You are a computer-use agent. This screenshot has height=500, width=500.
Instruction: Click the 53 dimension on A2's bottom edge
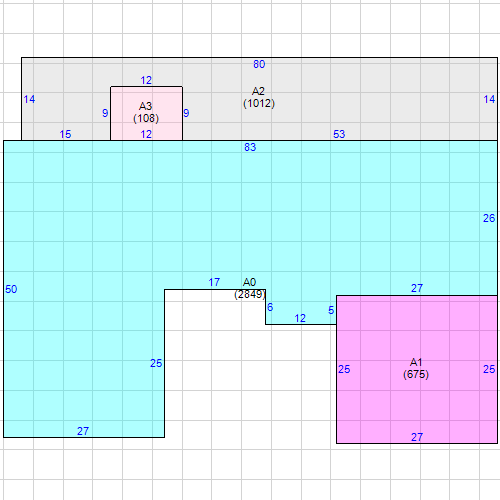tap(339, 134)
